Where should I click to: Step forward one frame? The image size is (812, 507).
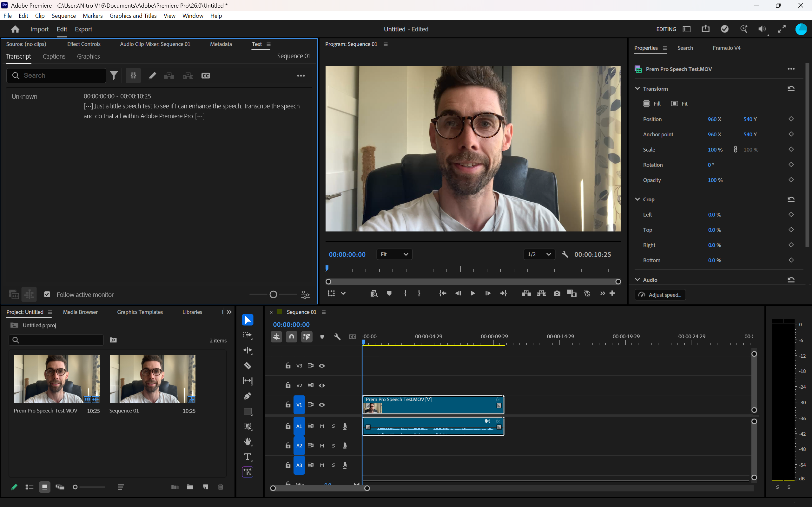coord(488,293)
